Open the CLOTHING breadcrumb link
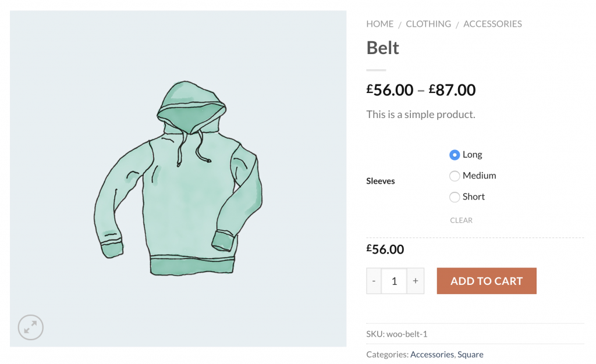Screen dimensions: 596x364 coord(428,24)
